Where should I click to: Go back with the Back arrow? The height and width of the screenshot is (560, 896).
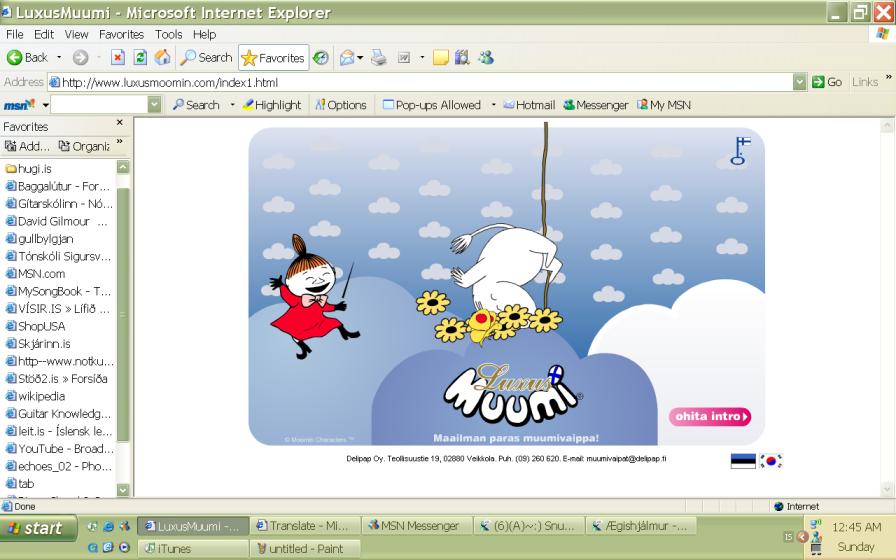[27, 58]
